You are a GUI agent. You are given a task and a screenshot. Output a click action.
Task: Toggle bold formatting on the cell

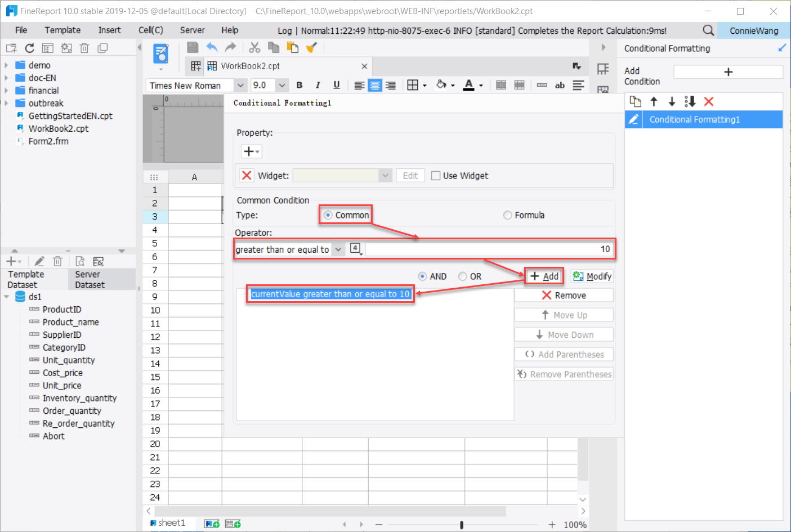click(299, 85)
